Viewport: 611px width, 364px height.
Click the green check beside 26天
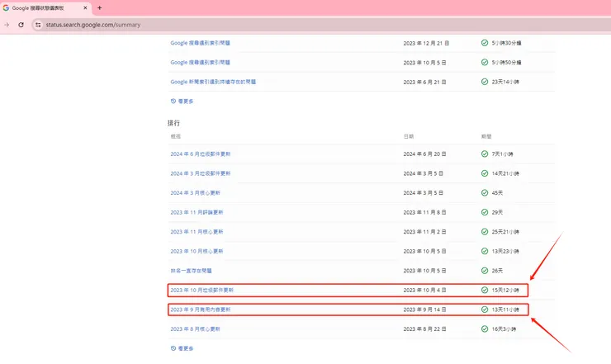485,271
